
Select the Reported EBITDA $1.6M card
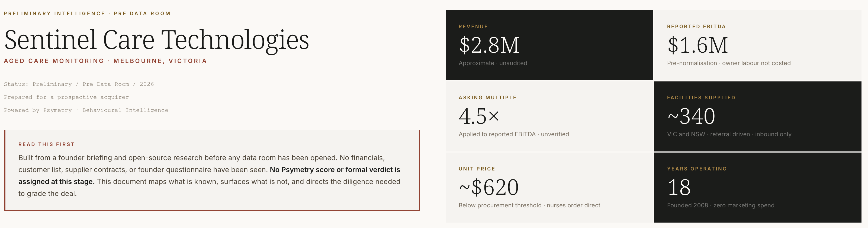coord(758,45)
